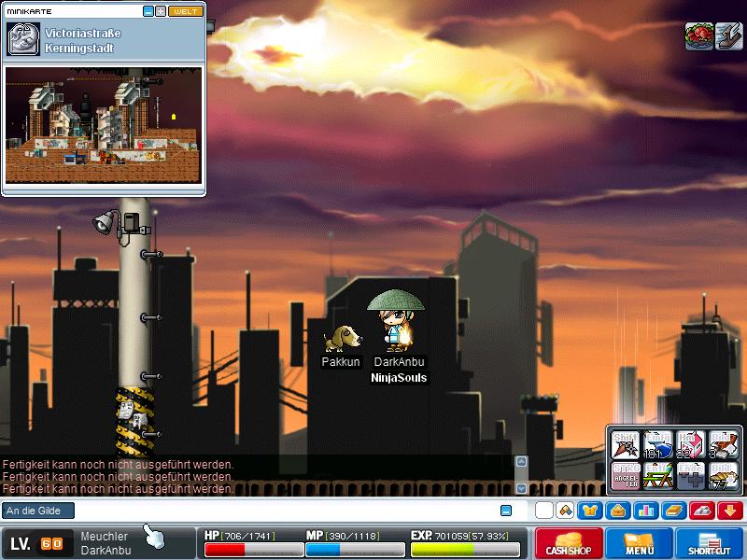Open the Menü button
Image resolution: width=747 pixels, height=560 pixels.
[x=640, y=543]
